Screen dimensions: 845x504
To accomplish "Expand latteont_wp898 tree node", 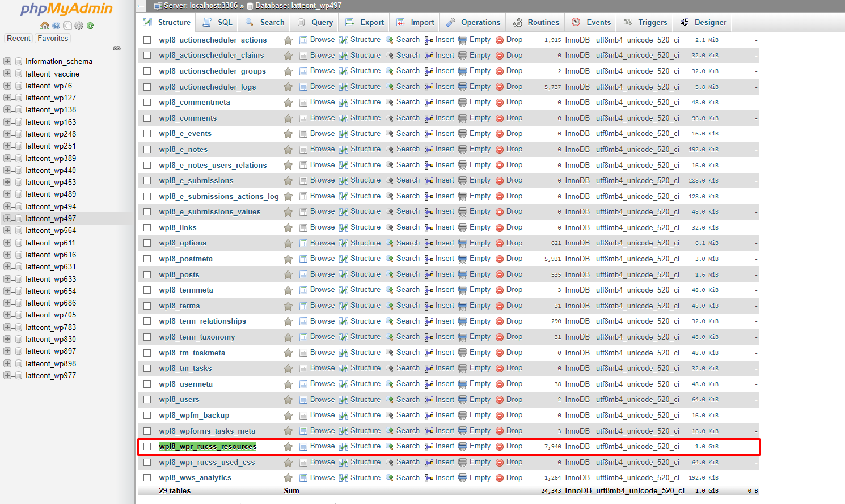I will coord(7,363).
